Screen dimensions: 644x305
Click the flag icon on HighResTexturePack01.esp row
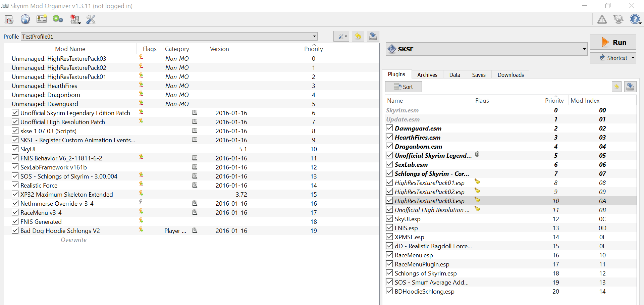(477, 182)
